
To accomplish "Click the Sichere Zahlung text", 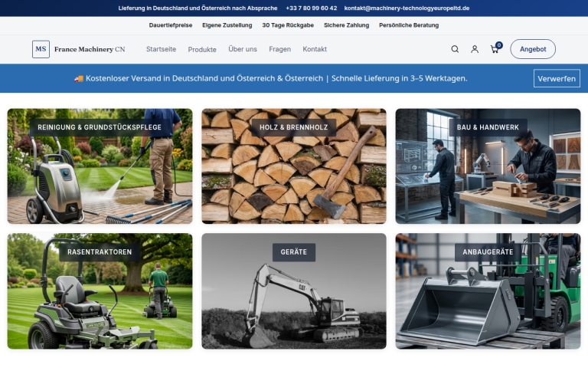I will point(347,25).
